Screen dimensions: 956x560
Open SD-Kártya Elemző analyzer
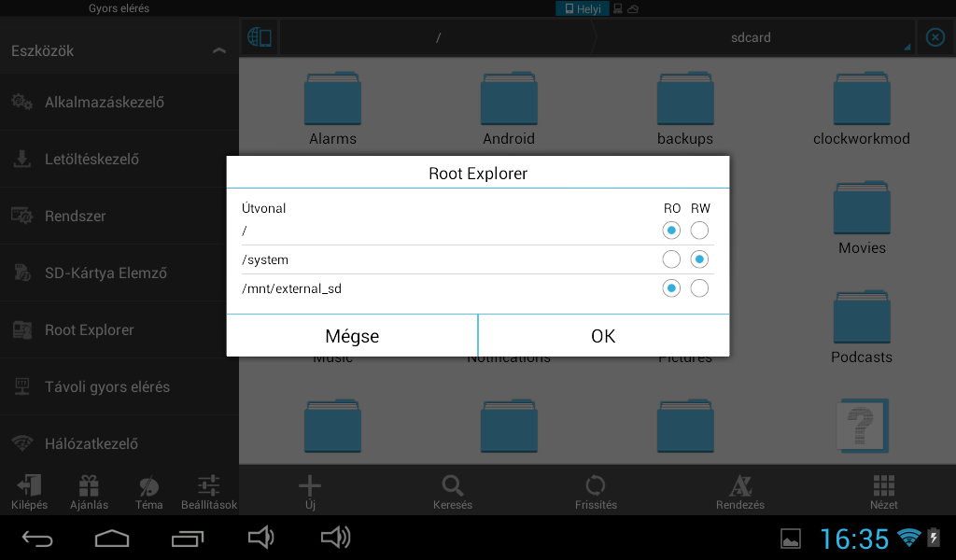[x=119, y=273]
